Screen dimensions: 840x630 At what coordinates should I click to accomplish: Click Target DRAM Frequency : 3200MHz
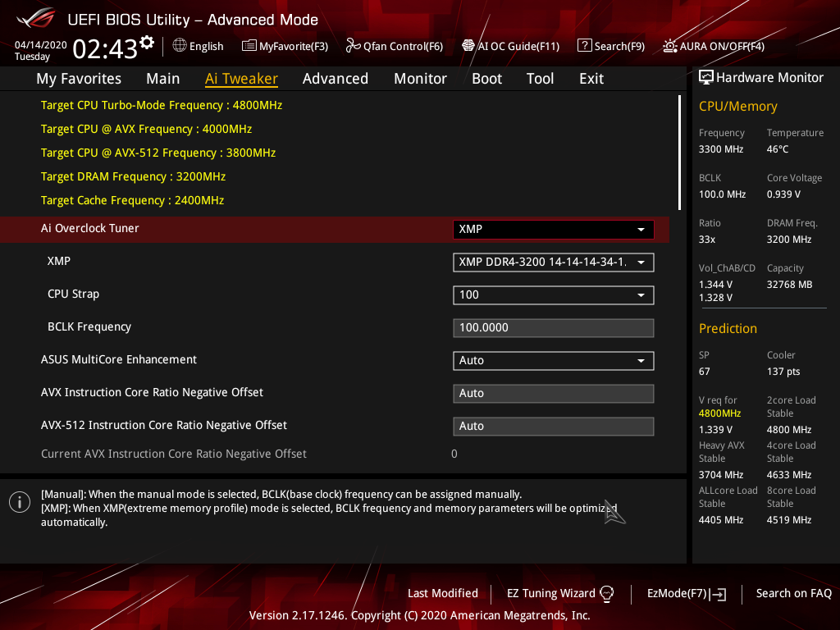pyautogui.click(x=133, y=176)
